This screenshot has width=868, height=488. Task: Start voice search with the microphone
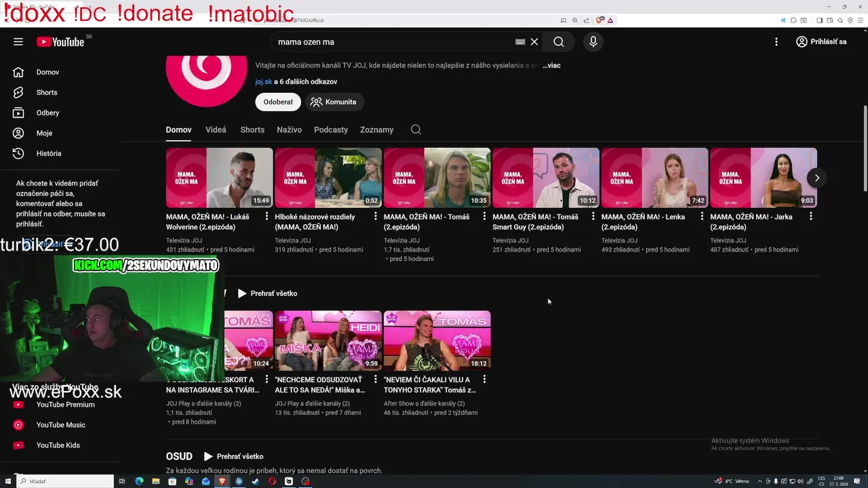pos(593,41)
